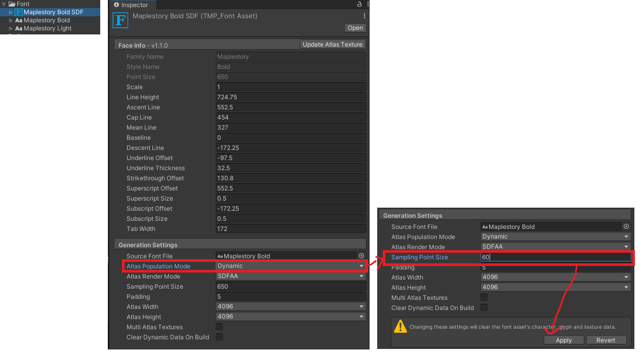Select the Maplestory Light font file in the tree
The width and height of the screenshot is (644, 353).
click(48, 28)
